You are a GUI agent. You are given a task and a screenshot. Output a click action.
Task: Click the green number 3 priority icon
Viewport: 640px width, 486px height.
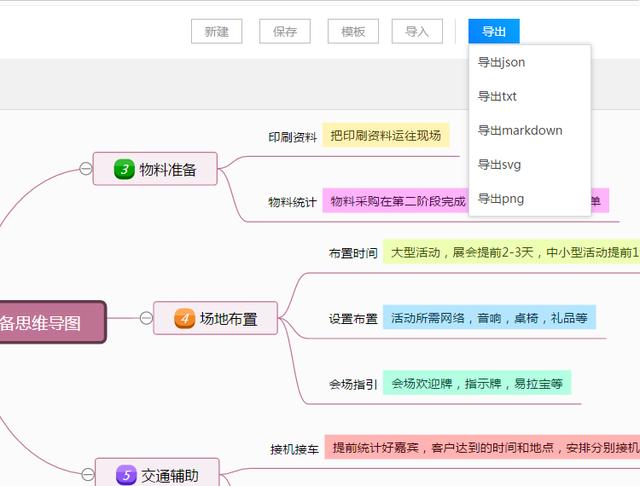click(x=124, y=169)
